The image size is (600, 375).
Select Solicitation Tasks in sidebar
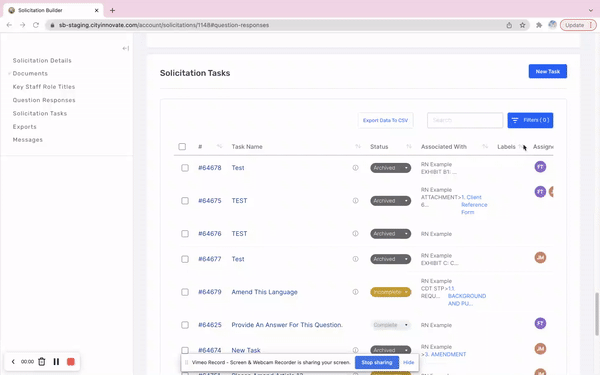tap(40, 113)
